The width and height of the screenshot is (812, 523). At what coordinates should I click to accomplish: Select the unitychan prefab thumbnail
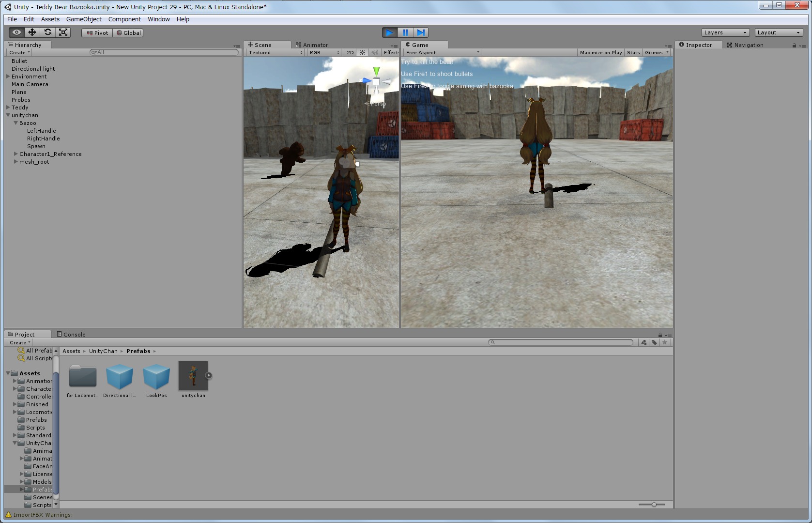(x=193, y=376)
